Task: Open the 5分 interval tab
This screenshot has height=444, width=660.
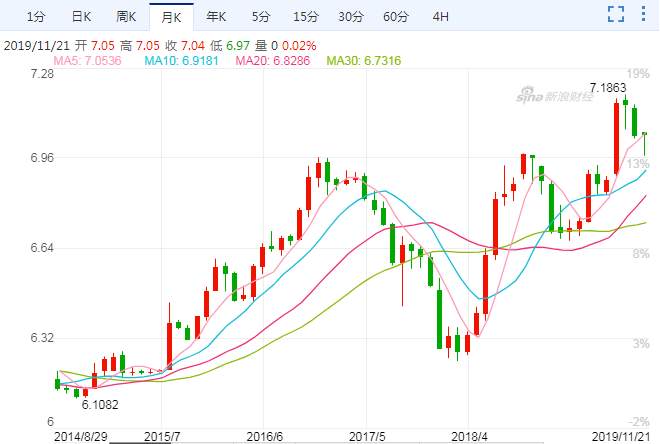Action: [261, 17]
